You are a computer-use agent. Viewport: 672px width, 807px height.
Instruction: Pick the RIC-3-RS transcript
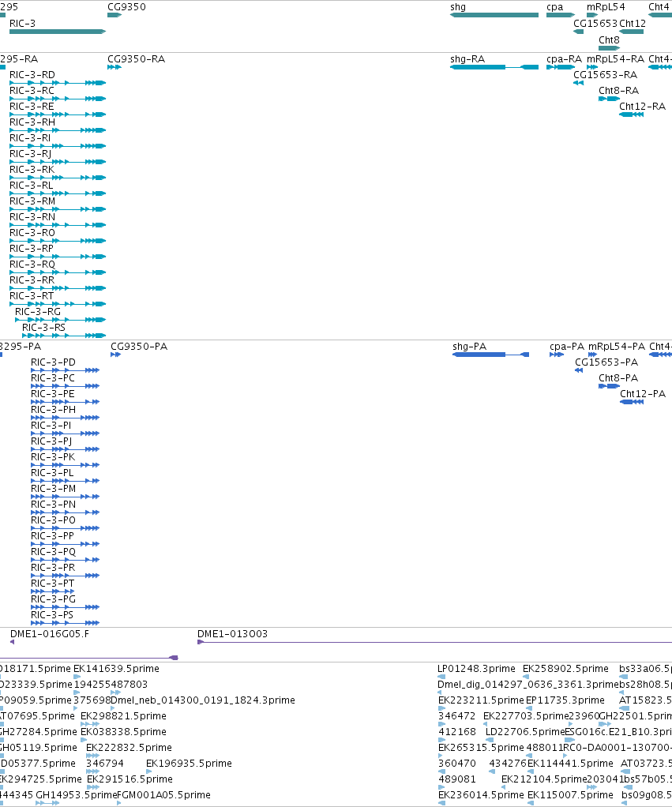click(43, 328)
